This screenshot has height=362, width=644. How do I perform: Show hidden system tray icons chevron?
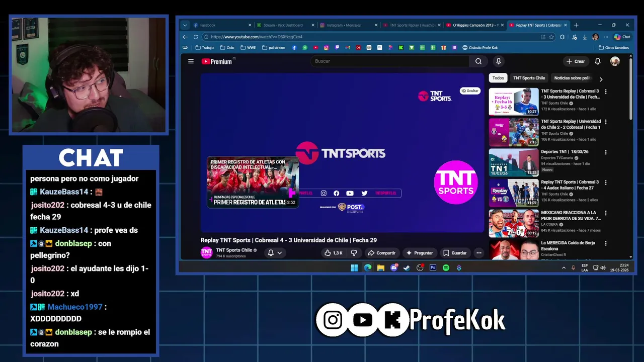pos(563,268)
